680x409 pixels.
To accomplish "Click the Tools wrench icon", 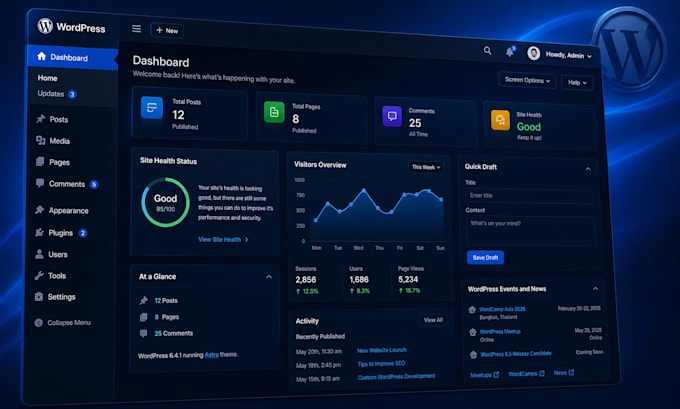I will [39, 275].
